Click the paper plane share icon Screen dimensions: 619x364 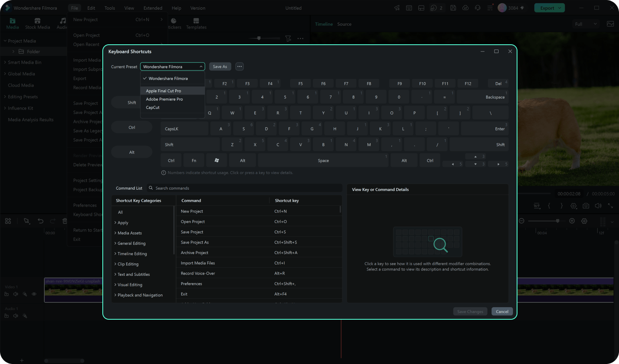(x=397, y=8)
